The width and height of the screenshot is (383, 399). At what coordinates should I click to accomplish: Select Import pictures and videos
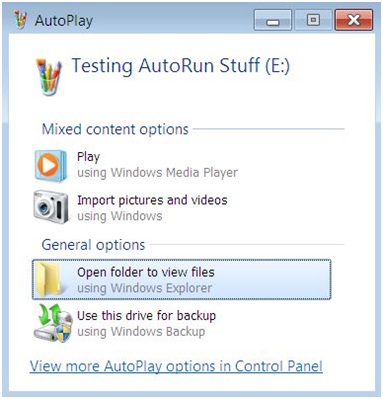pyautogui.click(x=152, y=200)
